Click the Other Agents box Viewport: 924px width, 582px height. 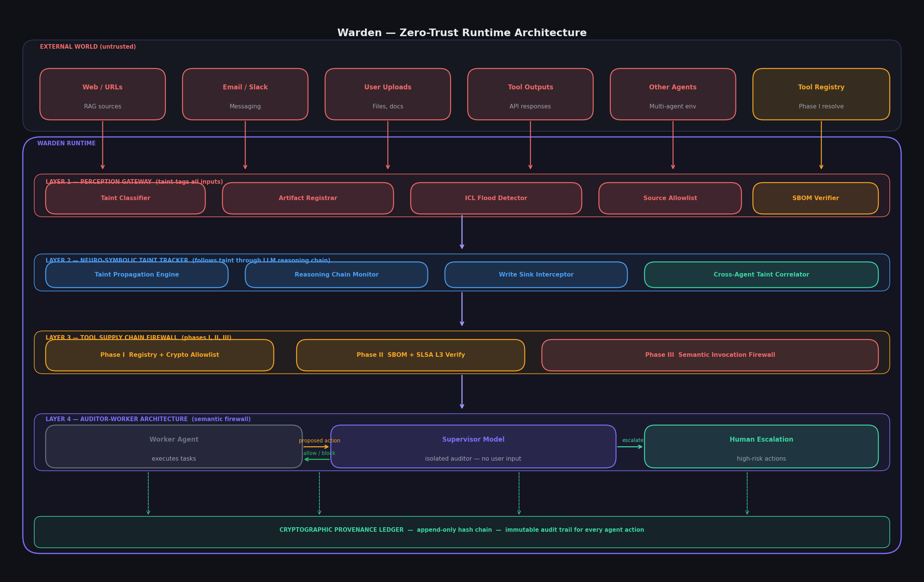[x=672, y=94]
